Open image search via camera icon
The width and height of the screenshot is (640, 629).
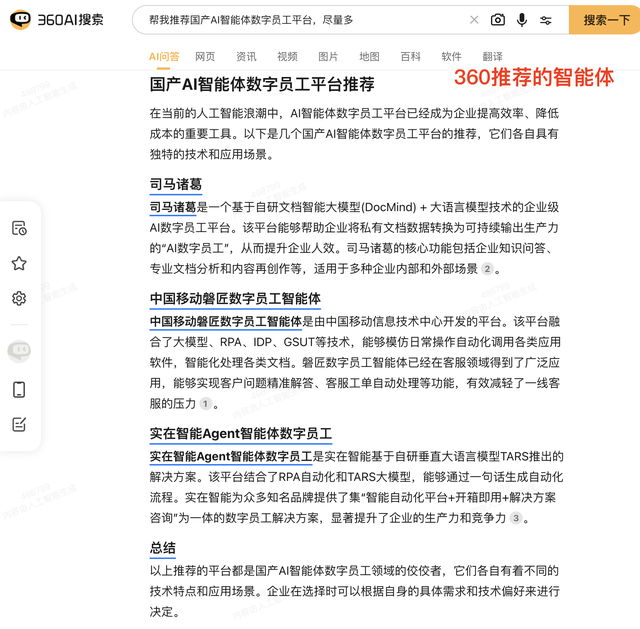(498, 20)
